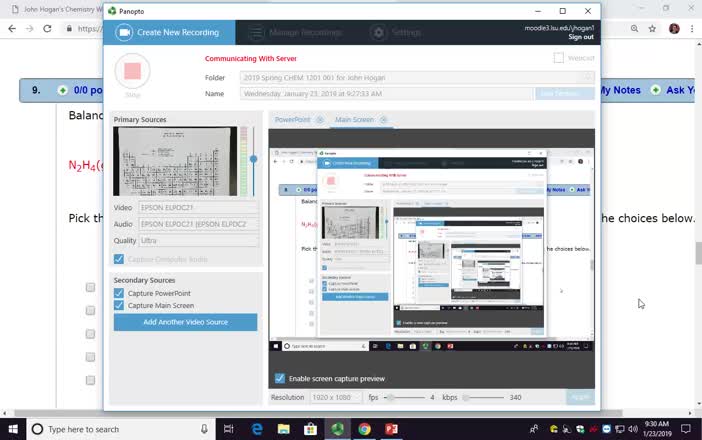Open Microsoft Edge from the taskbar
This screenshot has width=702, height=440.
coord(256,429)
